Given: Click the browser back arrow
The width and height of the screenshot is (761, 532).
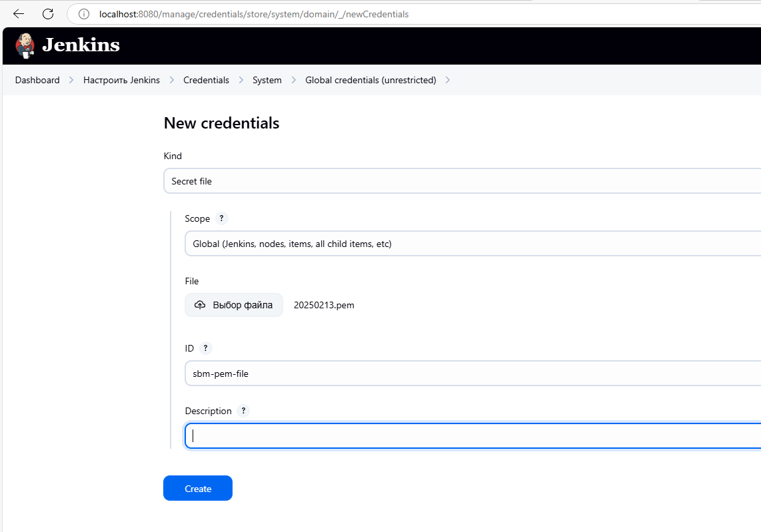Looking at the screenshot, I should 19,14.
